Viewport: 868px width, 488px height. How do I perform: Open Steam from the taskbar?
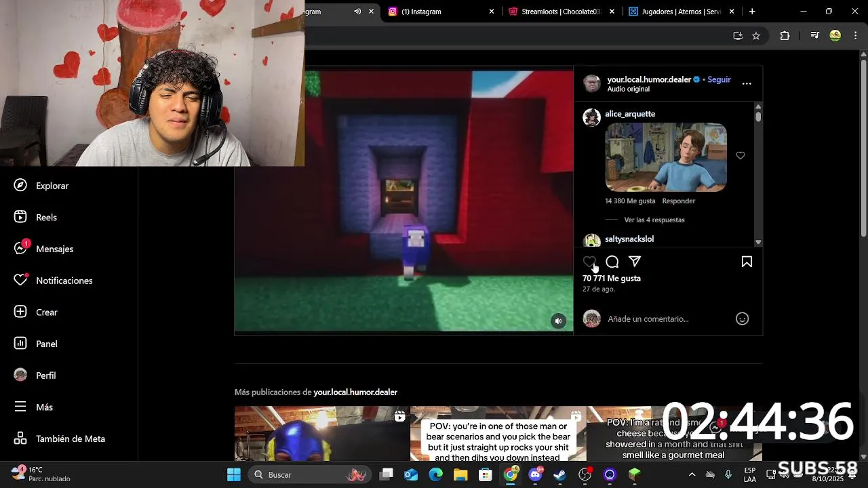[x=560, y=474]
